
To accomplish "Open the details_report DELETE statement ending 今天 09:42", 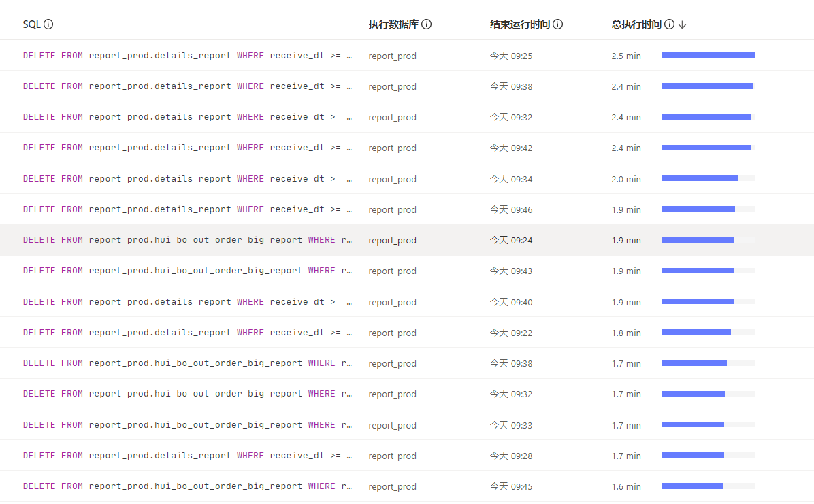I will point(187,148).
